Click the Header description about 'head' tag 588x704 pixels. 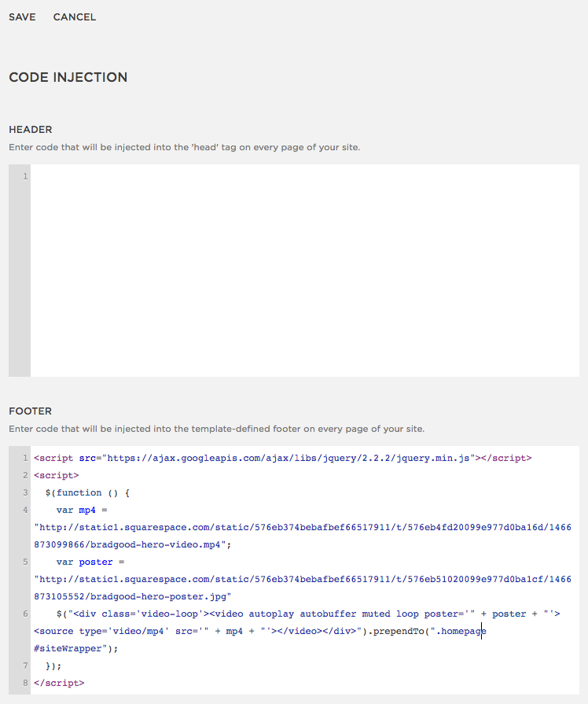point(185,147)
